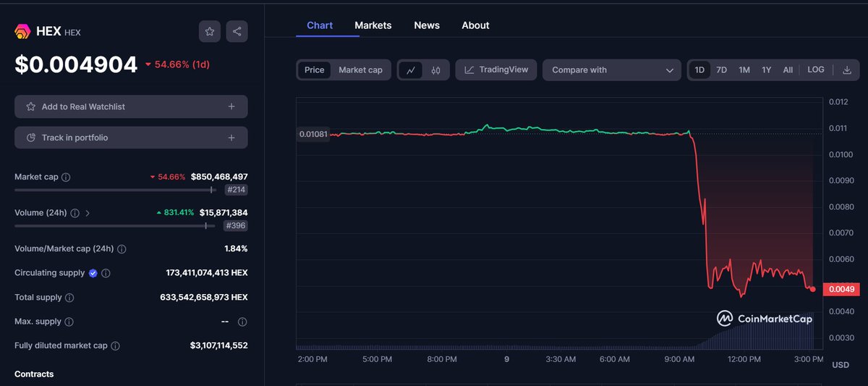Switch to candlestick chart view
Screen dimensions: 868x386
point(435,70)
